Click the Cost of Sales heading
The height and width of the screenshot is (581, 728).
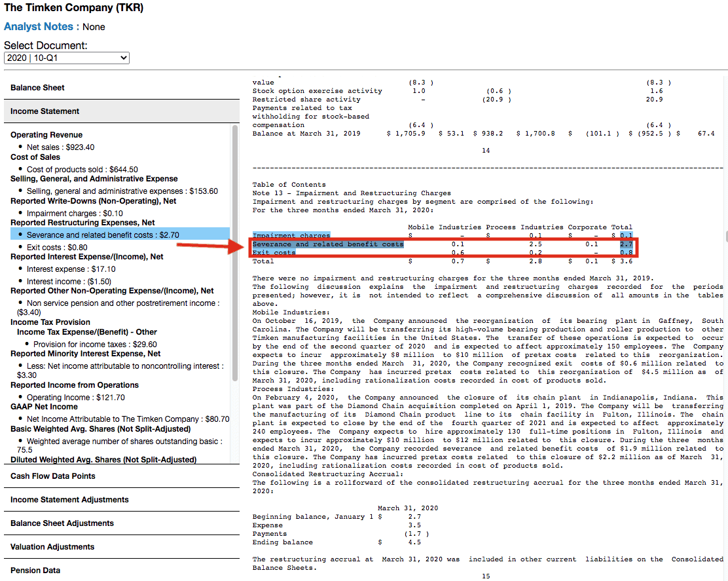click(35, 157)
